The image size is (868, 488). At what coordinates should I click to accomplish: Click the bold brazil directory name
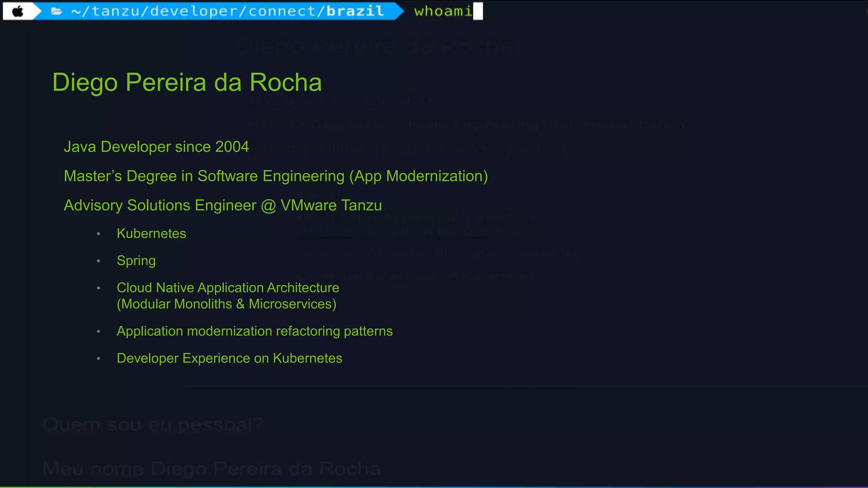[x=355, y=11]
